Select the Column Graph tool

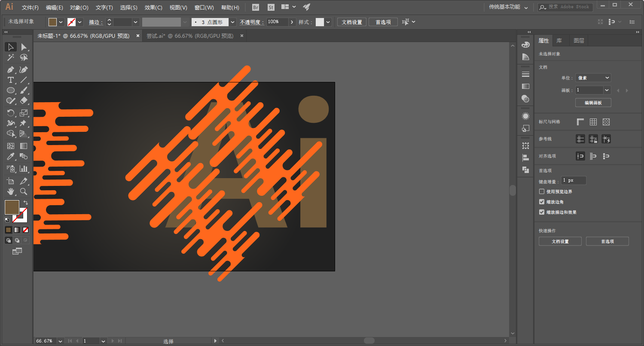coord(24,169)
